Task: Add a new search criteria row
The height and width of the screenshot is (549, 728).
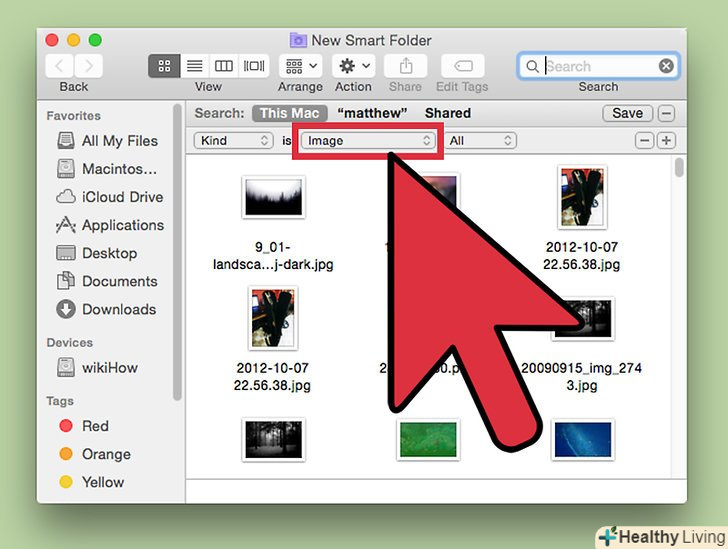Action: pyautogui.click(x=666, y=141)
